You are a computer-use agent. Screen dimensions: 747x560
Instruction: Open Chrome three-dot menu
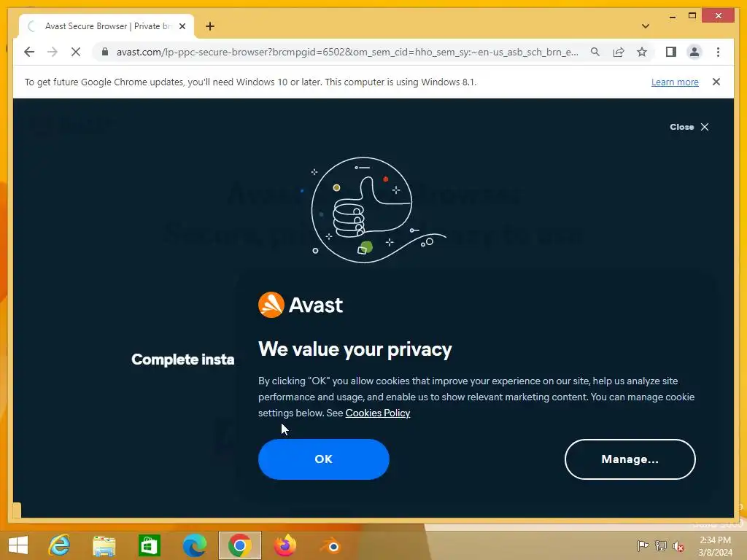coord(718,52)
